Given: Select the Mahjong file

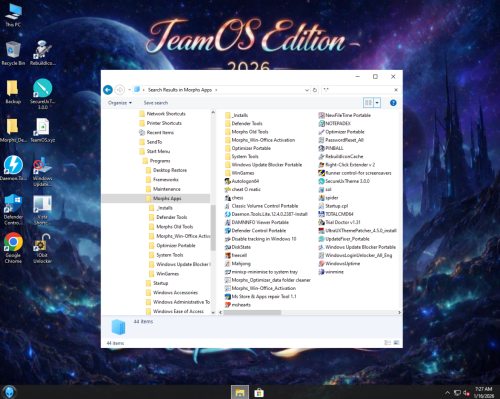Looking at the screenshot, I should 238,264.
